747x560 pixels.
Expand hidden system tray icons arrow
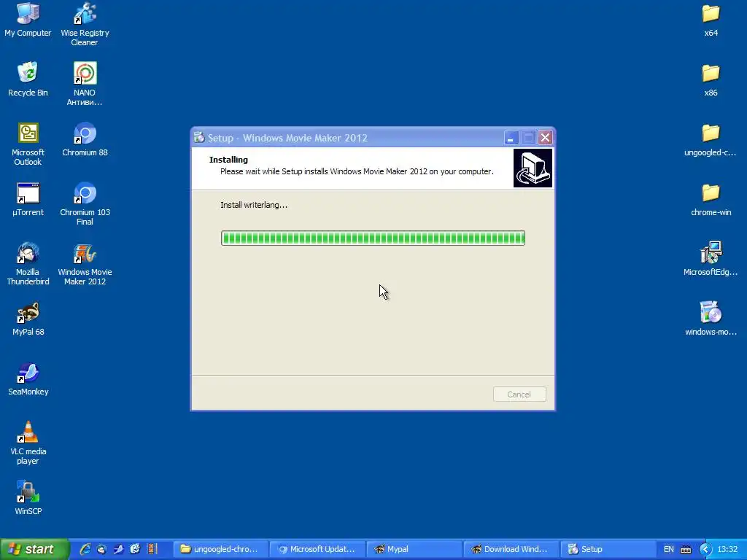[705, 550]
